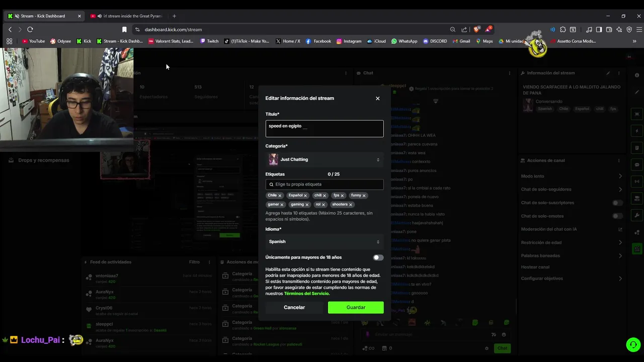Viewport: 644px width, 362px height.
Task: Click the address bar URL
Action: [x=173, y=30]
